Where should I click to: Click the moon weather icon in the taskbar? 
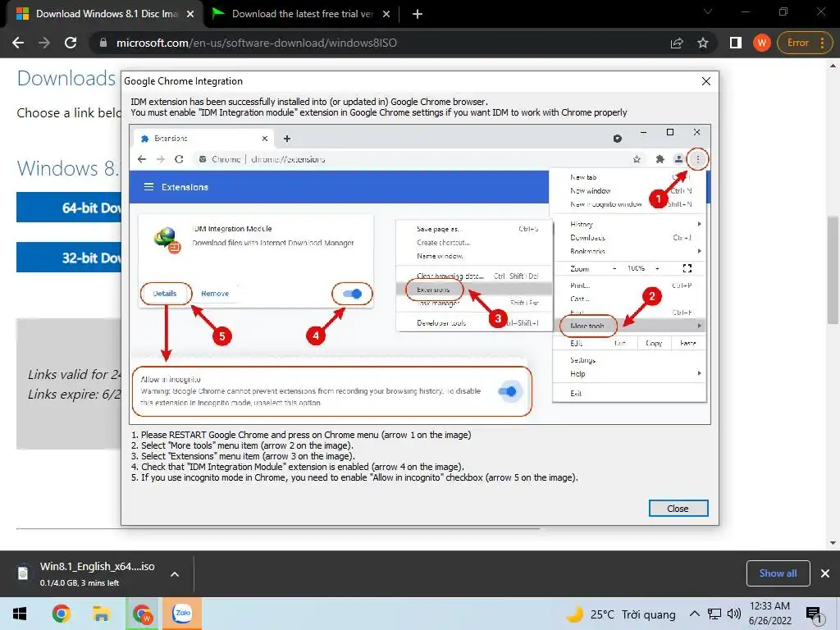tap(574, 614)
